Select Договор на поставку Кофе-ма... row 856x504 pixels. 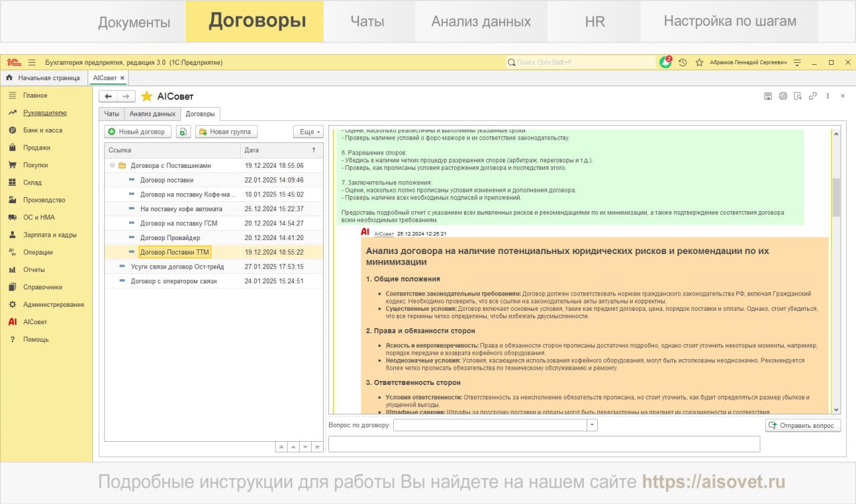pos(214,195)
